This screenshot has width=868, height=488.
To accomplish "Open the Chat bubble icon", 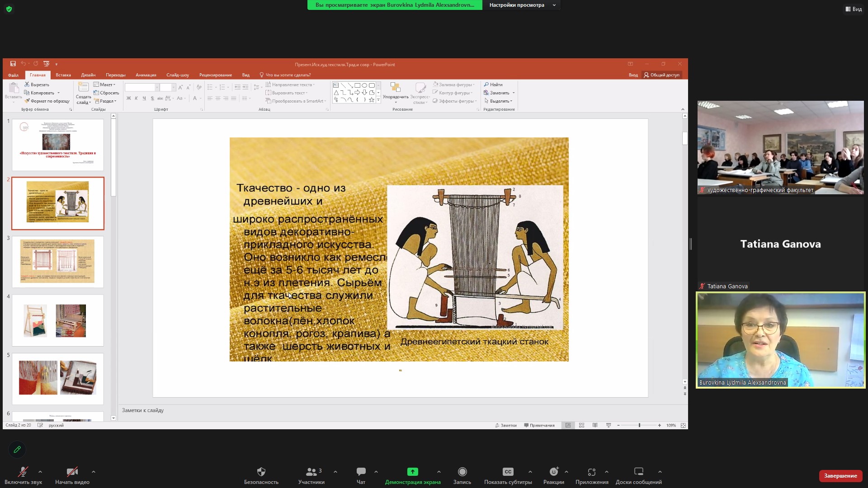I will (361, 472).
